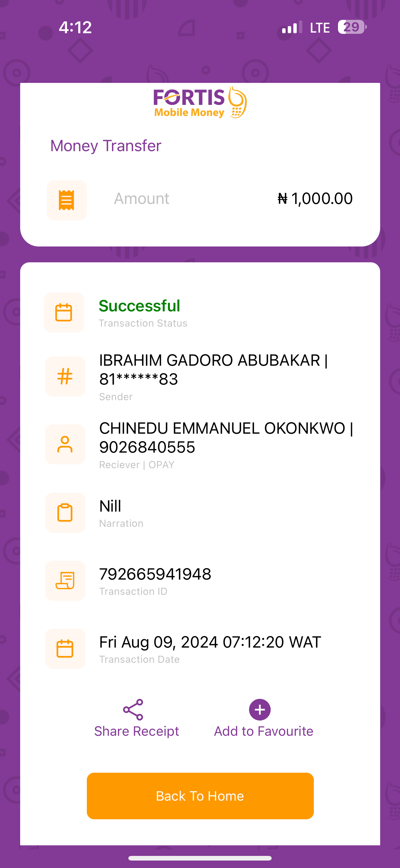Tap the transaction ID number 792665941948

[155, 574]
